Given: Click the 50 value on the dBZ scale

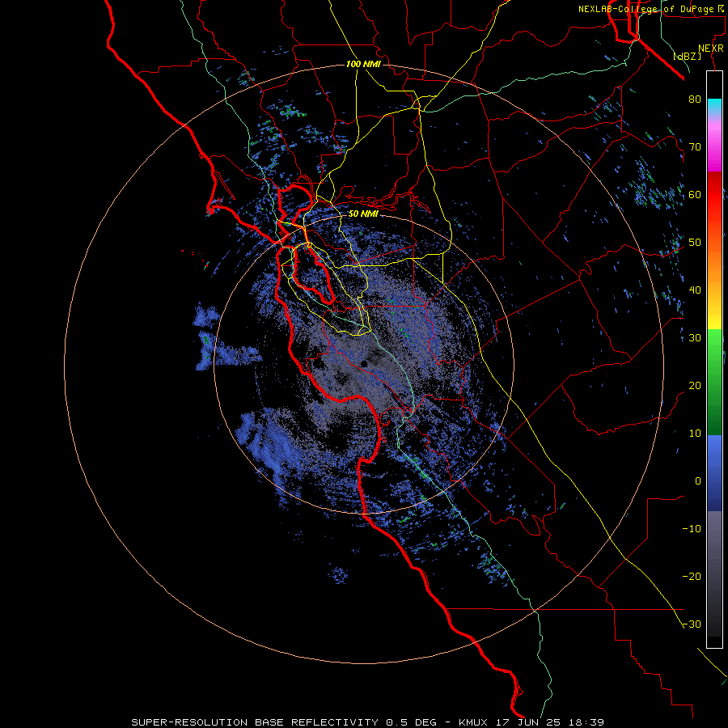Looking at the screenshot, I should pyautogui.click(x=695, y=243).
